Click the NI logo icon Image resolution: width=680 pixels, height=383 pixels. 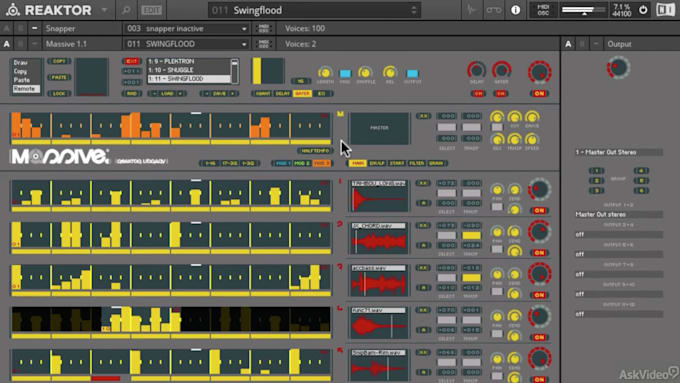click(x=665, y=10)
